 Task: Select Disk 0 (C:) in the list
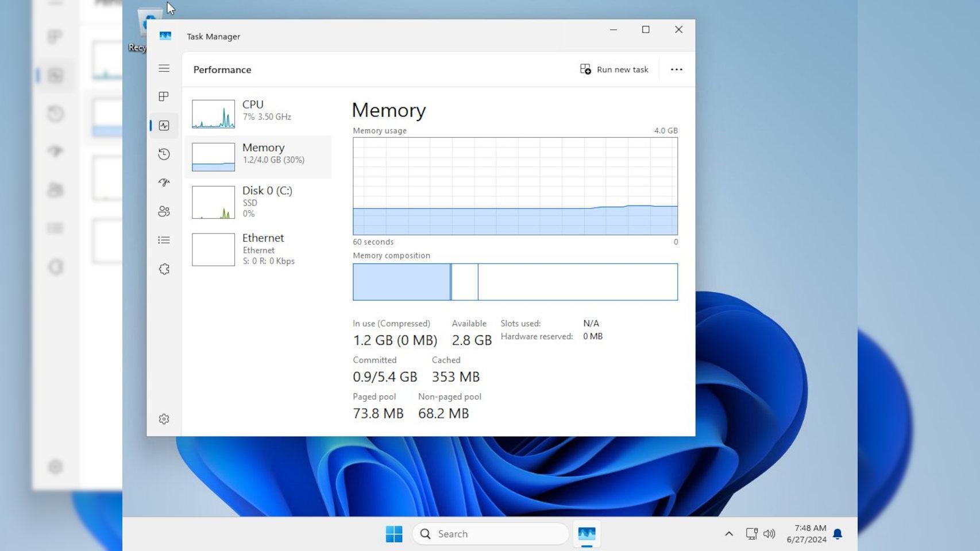tap(258, 201)
